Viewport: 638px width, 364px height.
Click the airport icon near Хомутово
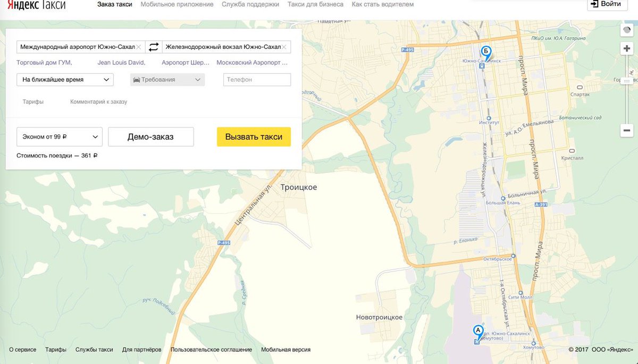pos(476,342)
